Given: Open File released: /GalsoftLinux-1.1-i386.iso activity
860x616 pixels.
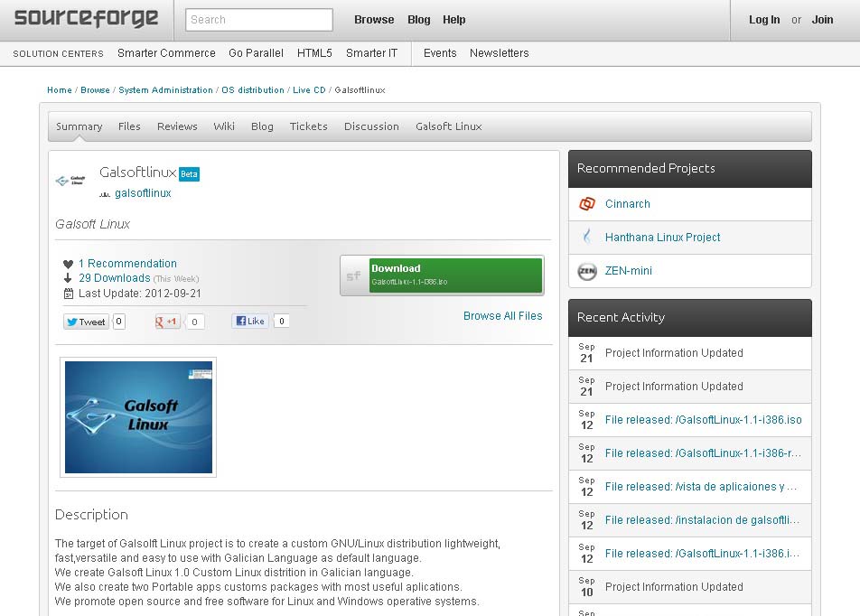Looking at the screenshot, I should pyautogui.click(x=703, y=420).
